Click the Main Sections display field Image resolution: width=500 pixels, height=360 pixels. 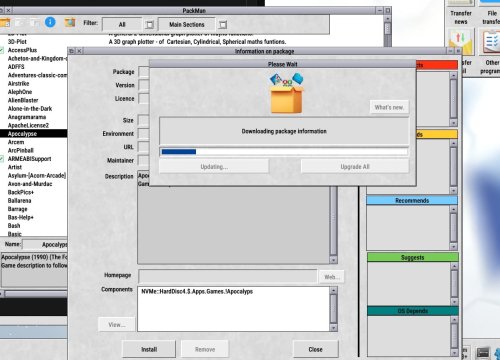(x=187, y=25)
